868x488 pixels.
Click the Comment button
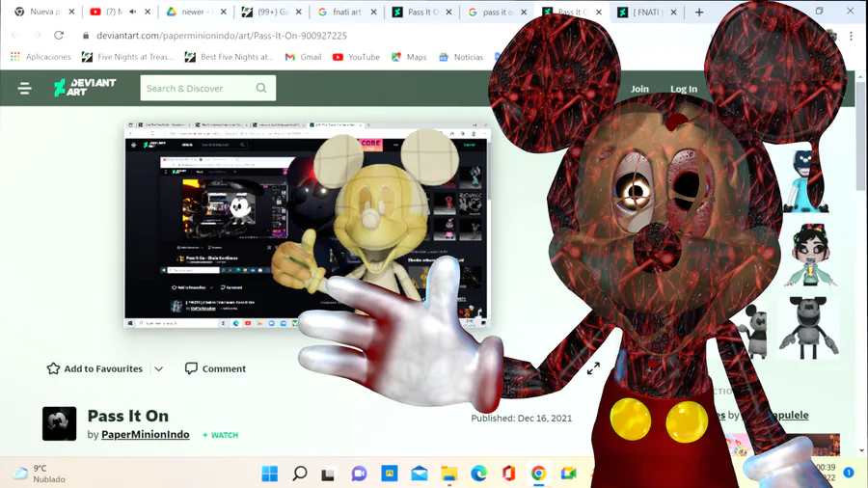(215, 368)
